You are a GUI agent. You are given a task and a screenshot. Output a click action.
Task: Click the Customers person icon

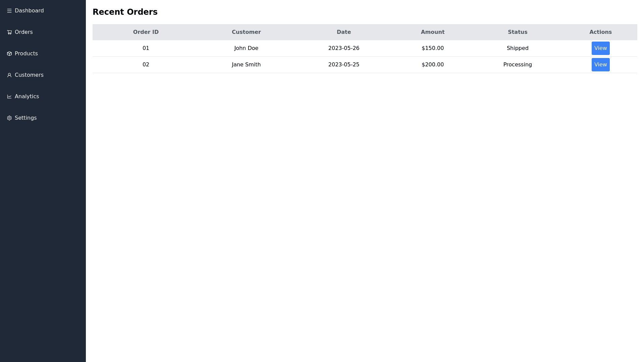(9, 75)
